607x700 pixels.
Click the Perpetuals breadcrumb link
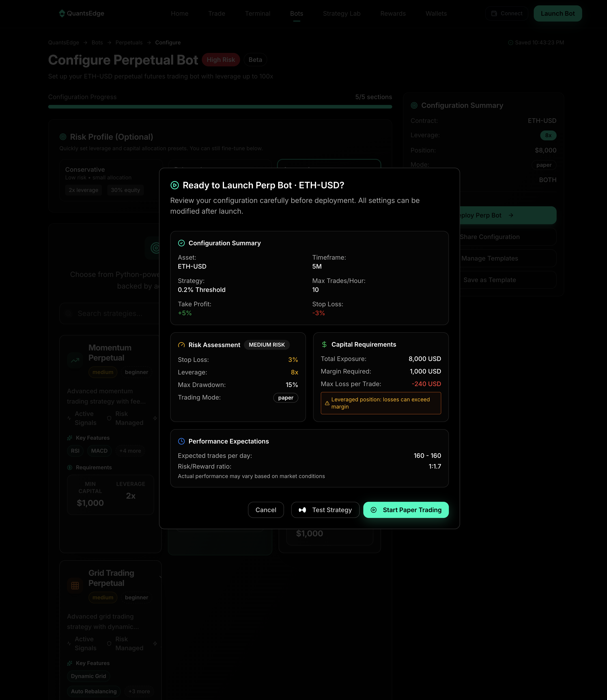(129, 42)
